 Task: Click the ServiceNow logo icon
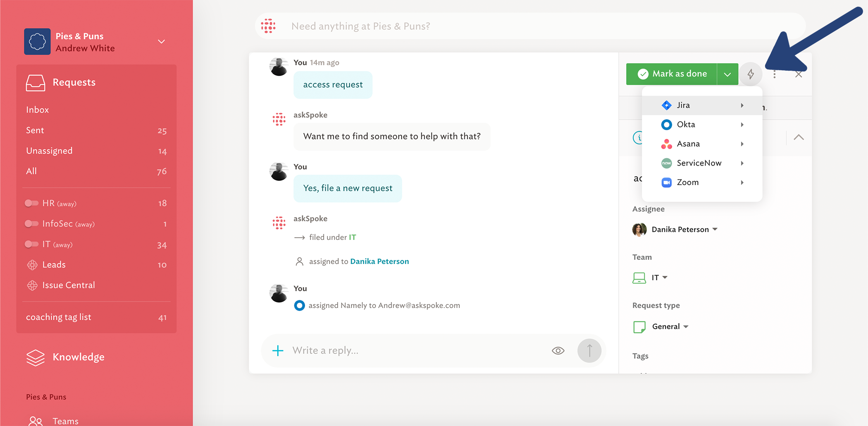pos(666,163)
